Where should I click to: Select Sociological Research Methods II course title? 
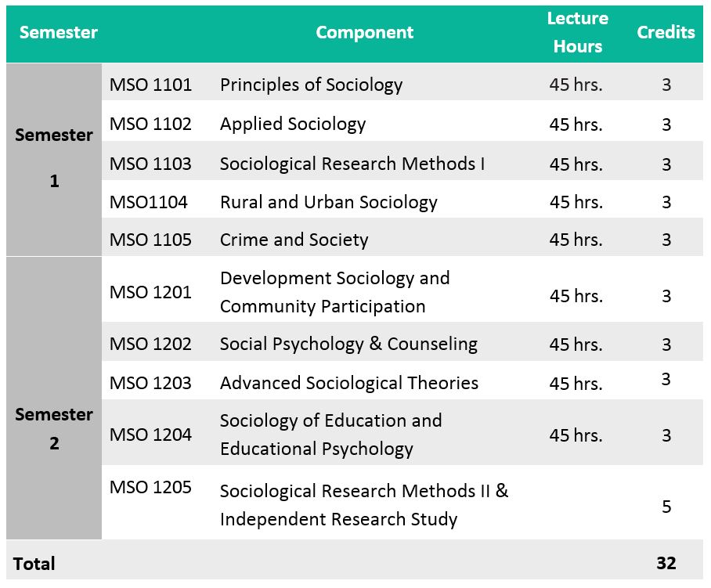(x=364, y=491)
